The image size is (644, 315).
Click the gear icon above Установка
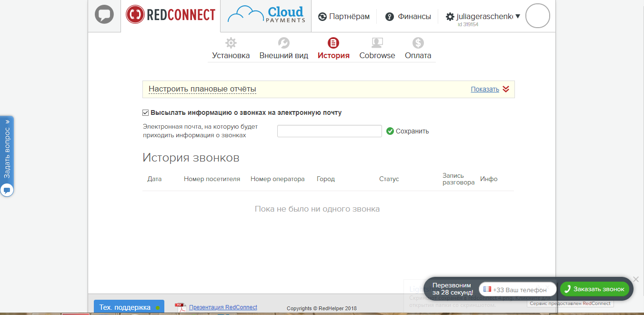coord(231,42)
